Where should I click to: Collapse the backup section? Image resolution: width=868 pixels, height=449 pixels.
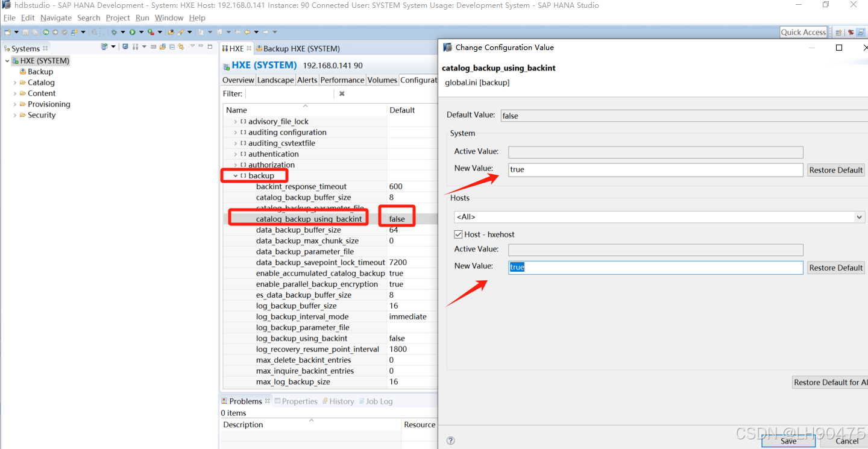[x=235, y=176]
